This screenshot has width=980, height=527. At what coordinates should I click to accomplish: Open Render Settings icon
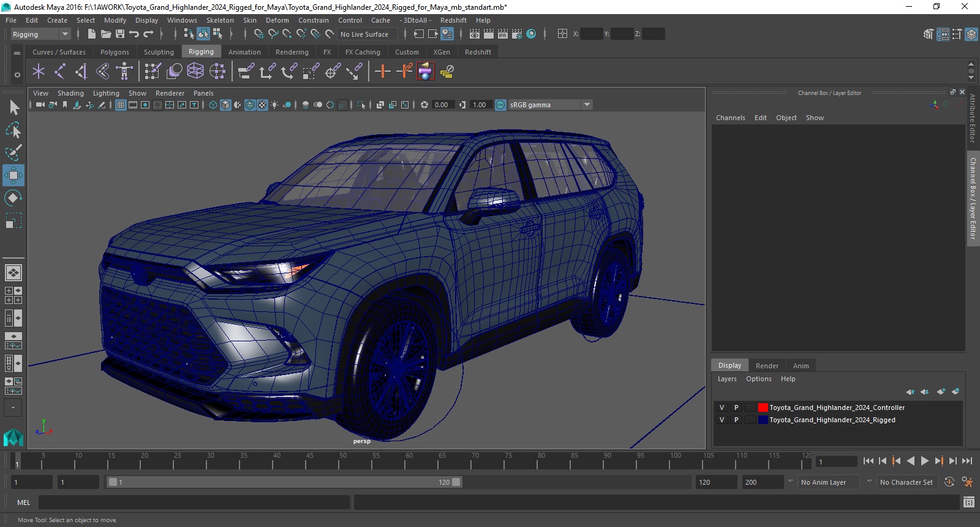(517, 34)
